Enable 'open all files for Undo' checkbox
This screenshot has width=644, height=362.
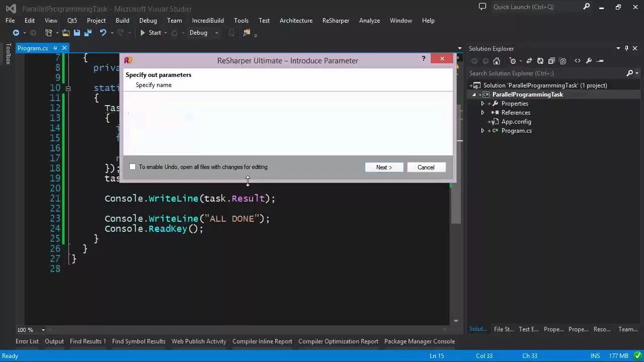pyautogui.click(x=132, y=167)
